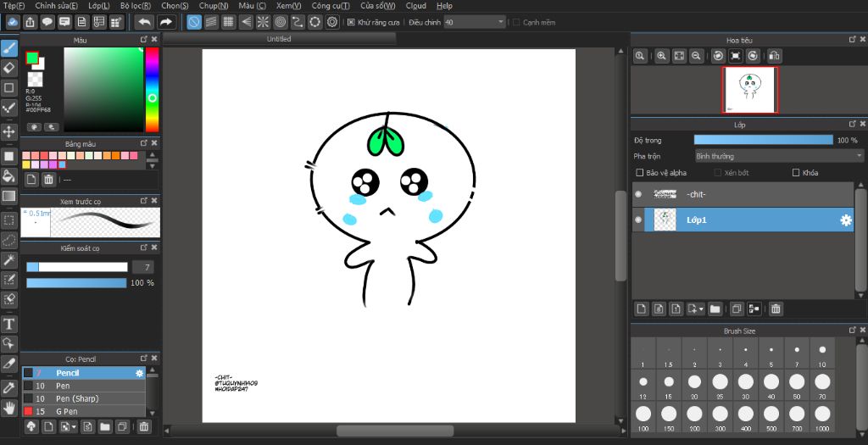This screenshot has height=445, width=868.
Task: Open the Công cụ menu
Action: 331,6
